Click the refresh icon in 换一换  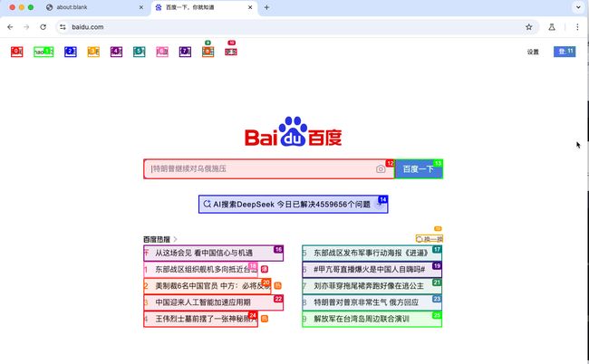420,239
